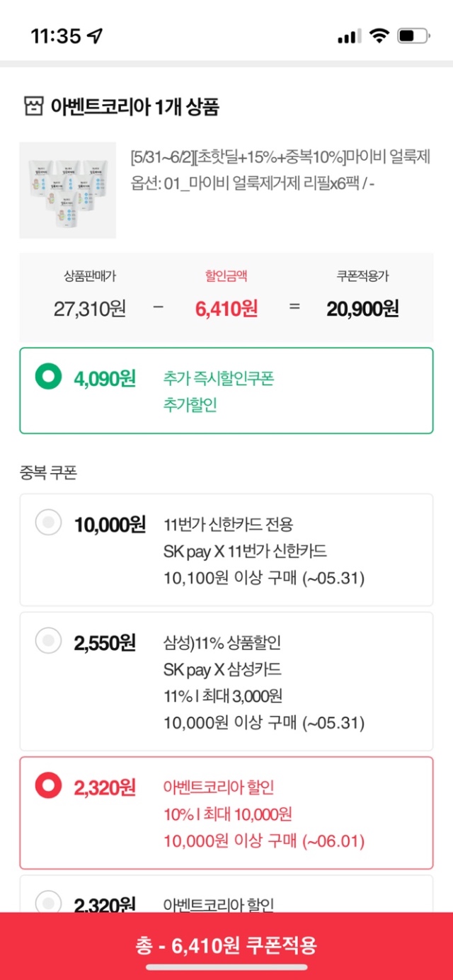Viewport: 453px width, 980px height.
Task: Tap the location arrow in status bar
Action: tap(95, 36)
